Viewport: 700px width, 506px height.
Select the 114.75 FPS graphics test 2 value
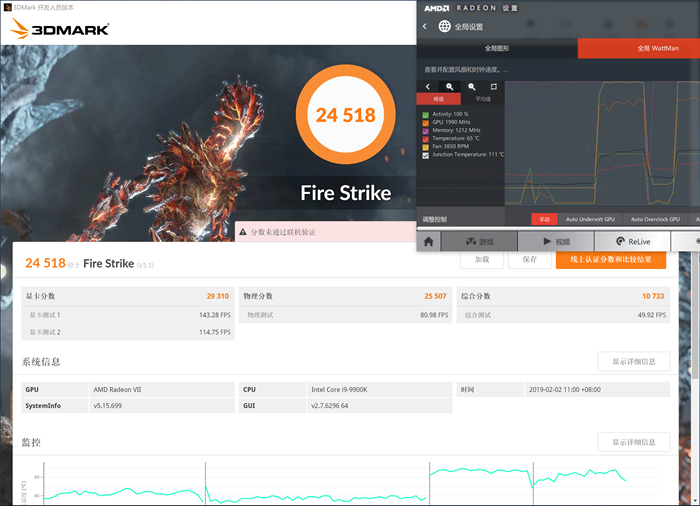(x=215, y=332)
